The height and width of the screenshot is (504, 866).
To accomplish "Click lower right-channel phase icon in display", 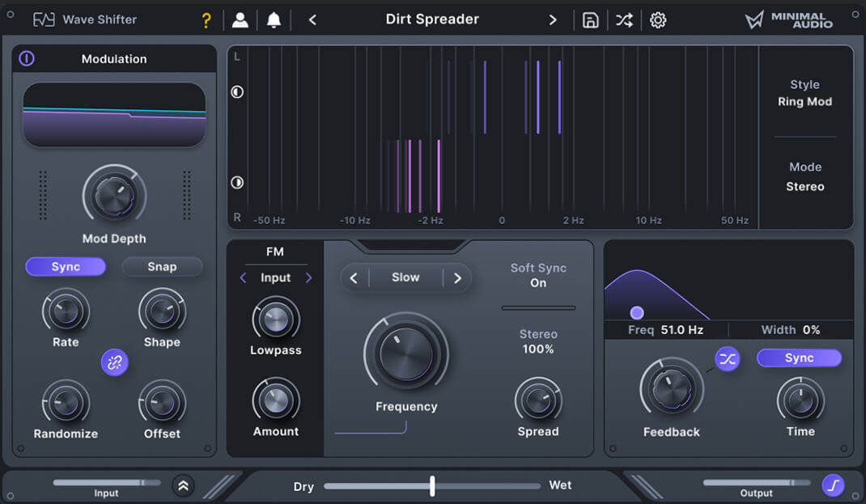I will point(237,182).
